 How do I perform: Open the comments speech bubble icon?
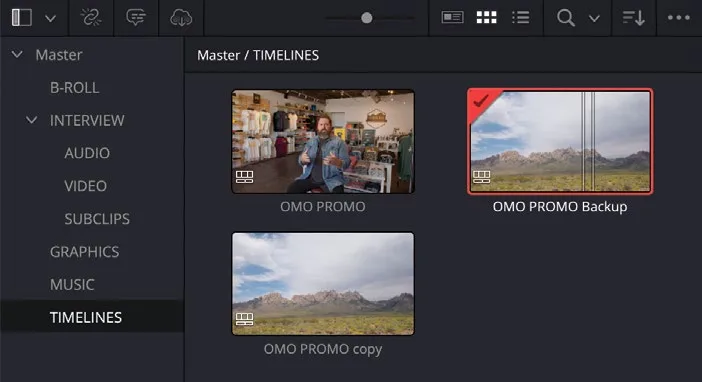tap(136, 18)
